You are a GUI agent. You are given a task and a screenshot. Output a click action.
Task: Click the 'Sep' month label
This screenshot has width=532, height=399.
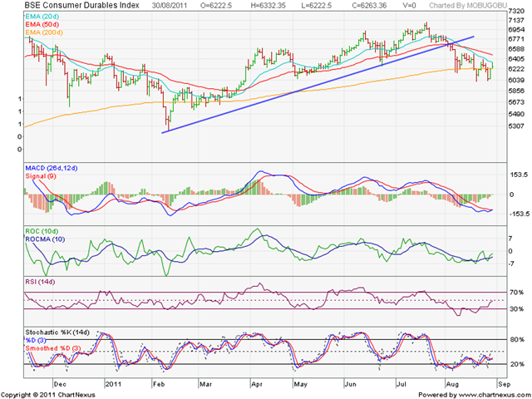(505, 384)
